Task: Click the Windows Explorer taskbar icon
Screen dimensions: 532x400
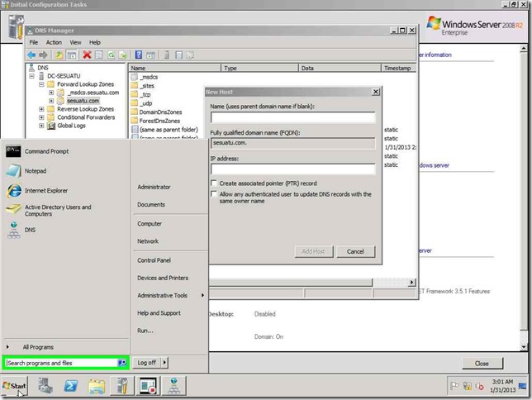Action: [97, 386]
